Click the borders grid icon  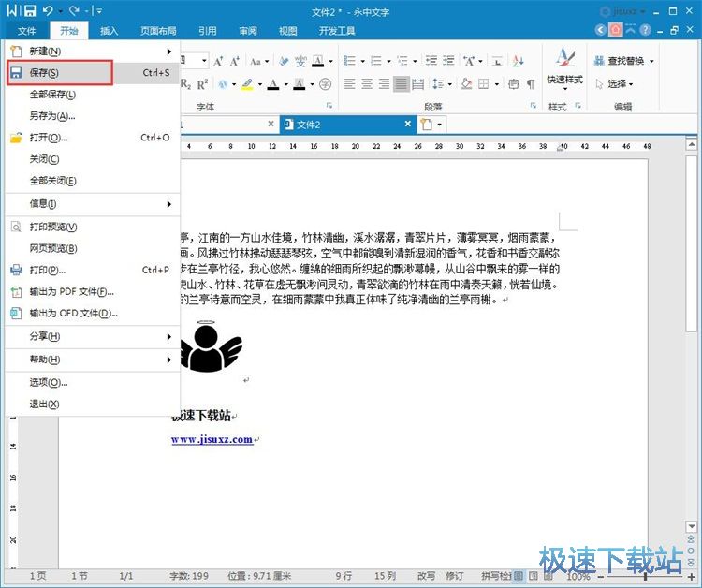pos(484,83)
